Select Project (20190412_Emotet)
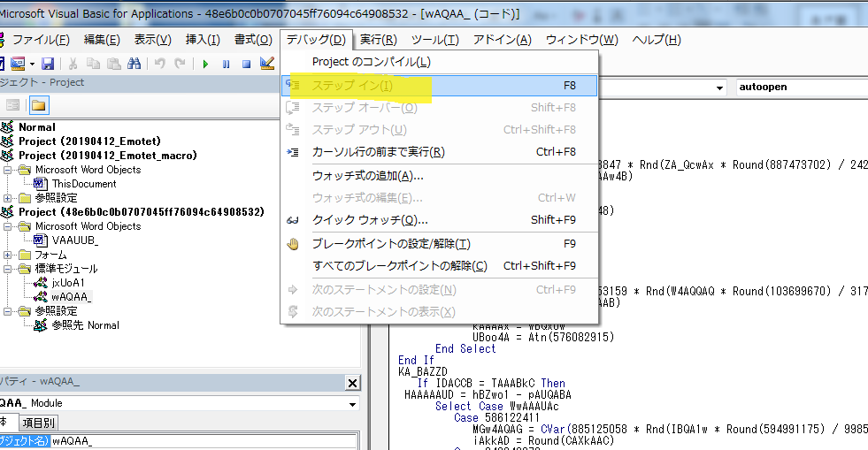868x450 pixels. pyautogui.click(x=89, y=141)
